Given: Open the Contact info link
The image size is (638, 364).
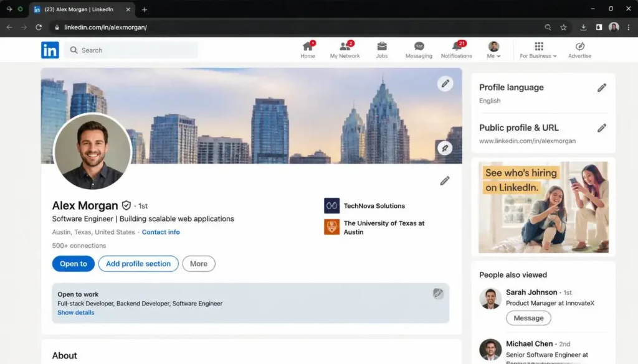Looking at the screenshot, I should point(161,232).
